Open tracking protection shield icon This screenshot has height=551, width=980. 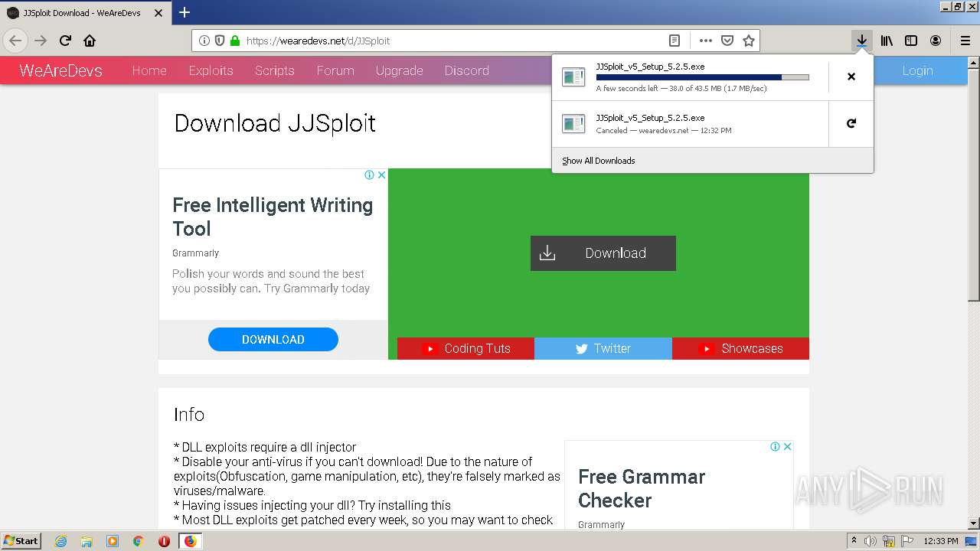(220, 41)
